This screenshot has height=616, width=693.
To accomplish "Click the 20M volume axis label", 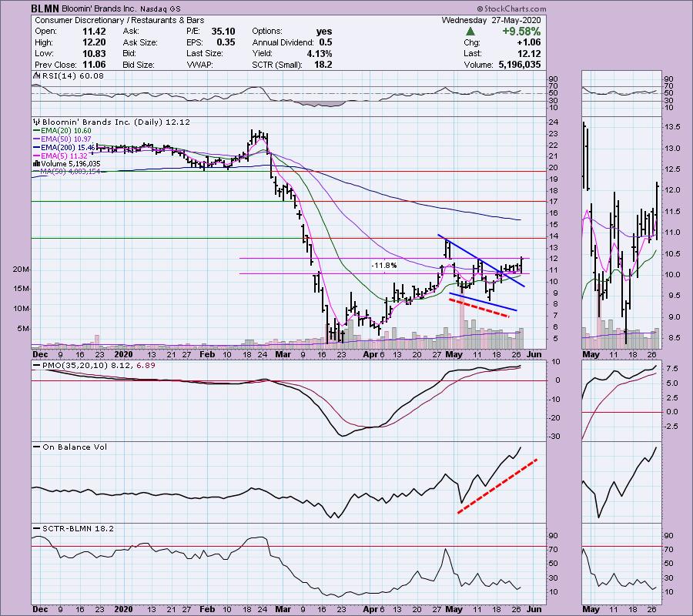I will 20,269.
